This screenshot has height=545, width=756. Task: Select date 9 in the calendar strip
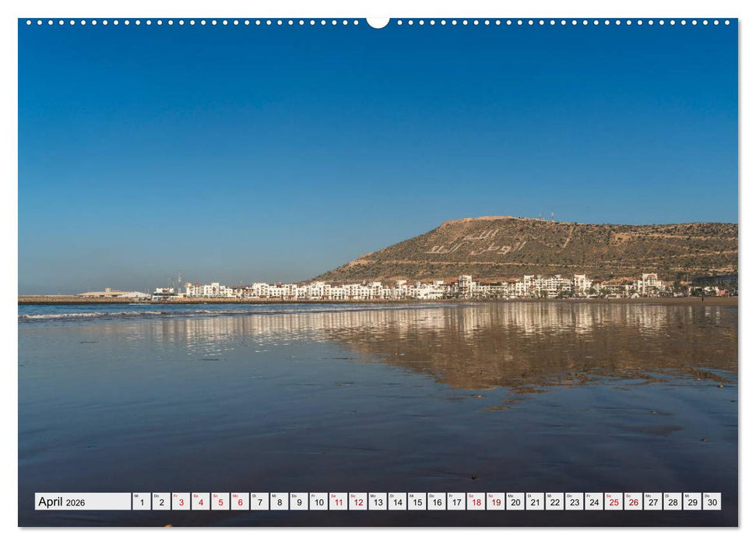pos(299,501)
